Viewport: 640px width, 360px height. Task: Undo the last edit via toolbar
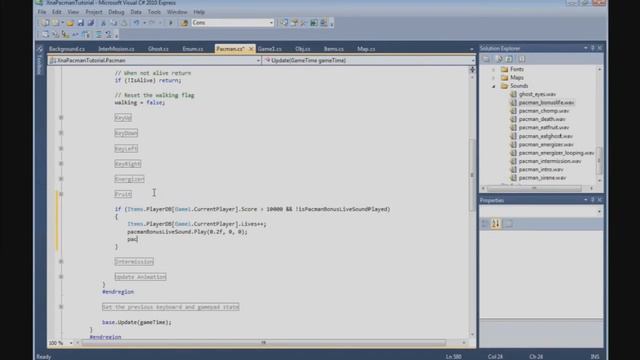coord(136,23)
